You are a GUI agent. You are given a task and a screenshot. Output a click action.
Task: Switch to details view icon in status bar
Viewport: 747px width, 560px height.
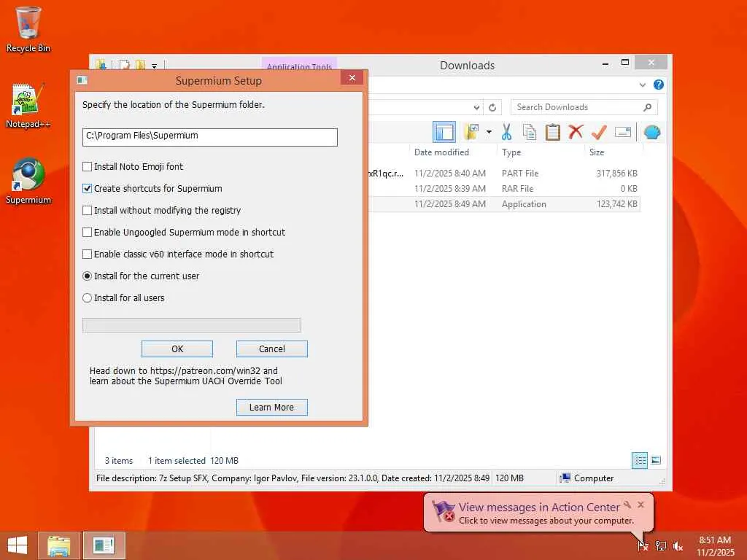click(x=639, y=460)
